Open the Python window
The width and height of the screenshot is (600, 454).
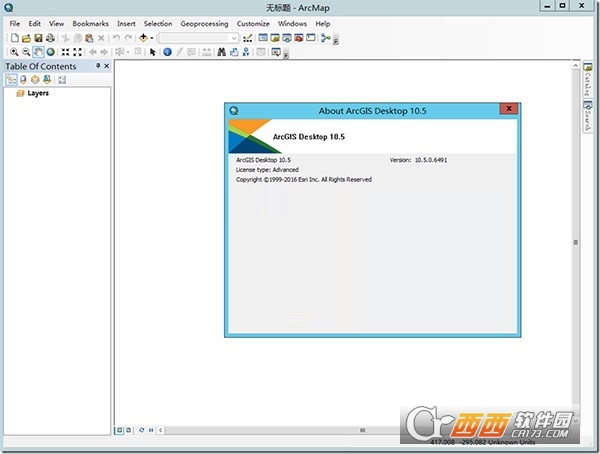311,38
